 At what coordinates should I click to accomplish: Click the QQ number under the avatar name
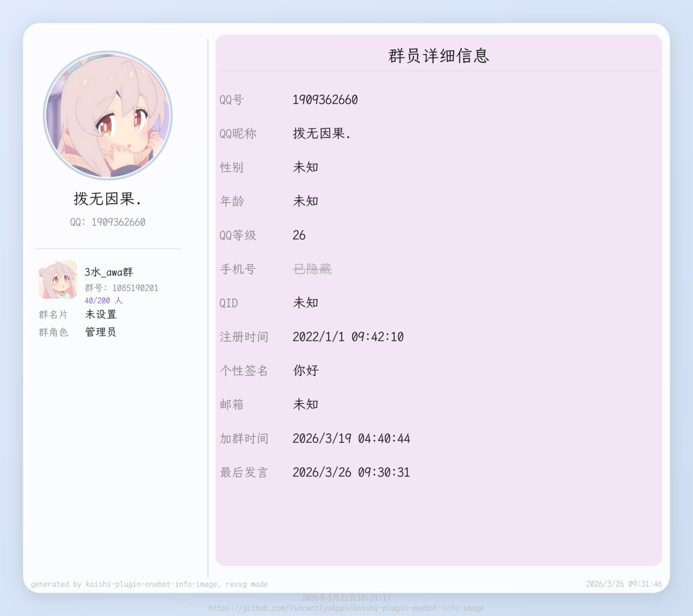pos(108,222)
